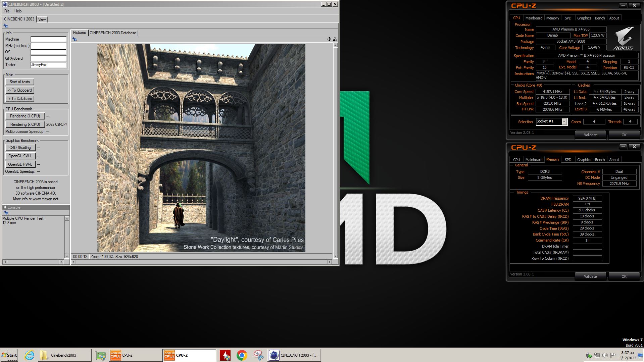Image resolution: width=644 pixels, height=362 pixels.
Task: Select the Pictures tab
Action: pyautogui.click(x=80, y=33)
